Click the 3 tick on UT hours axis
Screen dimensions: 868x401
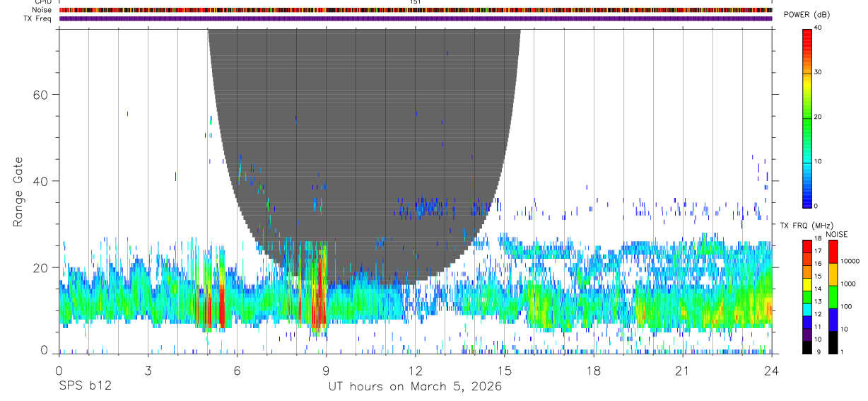click(x=148, y=371)
